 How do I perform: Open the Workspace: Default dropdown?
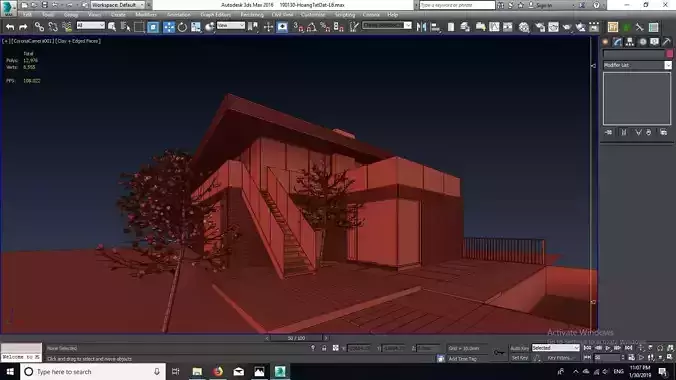tap(118, 5)
